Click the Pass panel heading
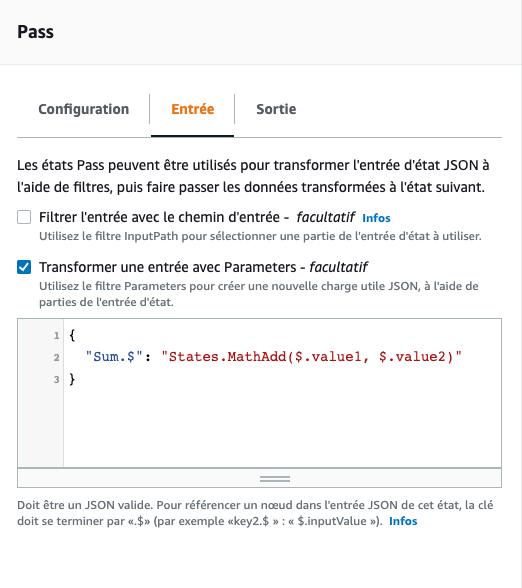Viewport: 522px width, 588px height. [x=36, y=32]
